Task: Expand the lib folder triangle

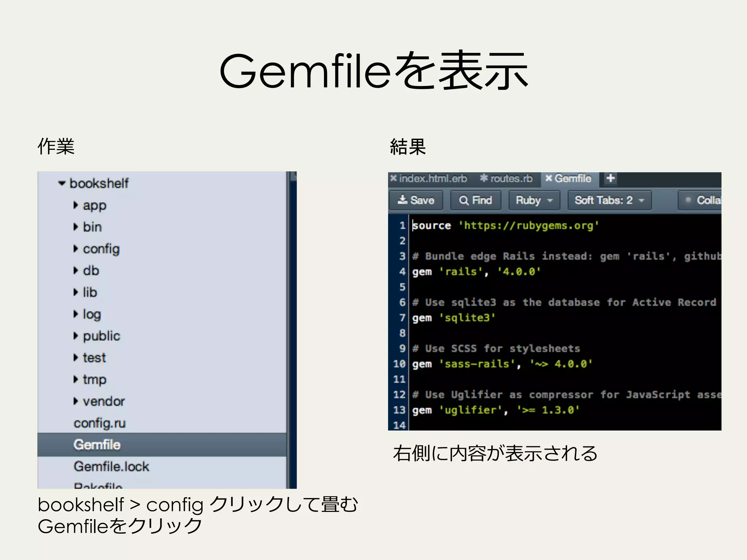Action: [76, 292]
